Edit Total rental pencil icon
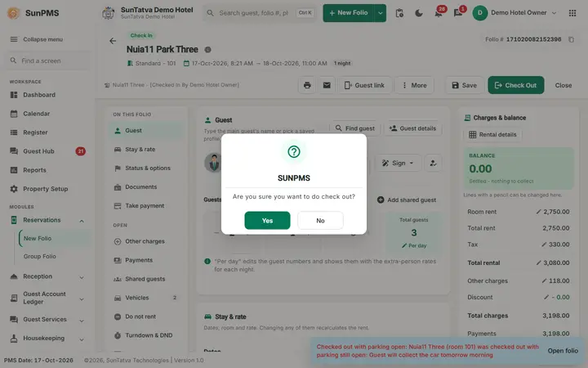588x368 pixels. pos(538,263)
